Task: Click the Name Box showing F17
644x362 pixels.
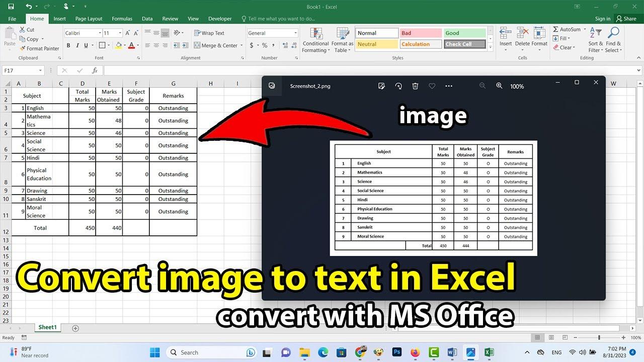Action: [23, 71]
